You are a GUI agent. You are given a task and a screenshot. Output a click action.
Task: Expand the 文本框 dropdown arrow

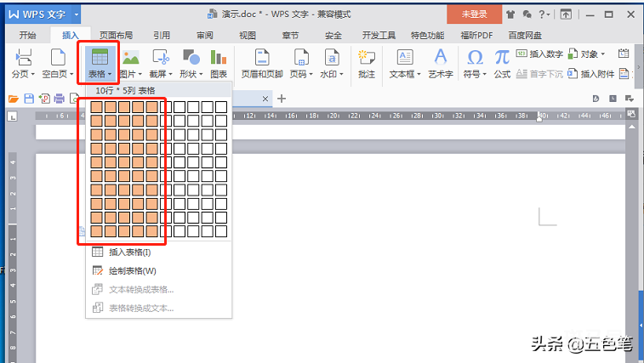419,74
